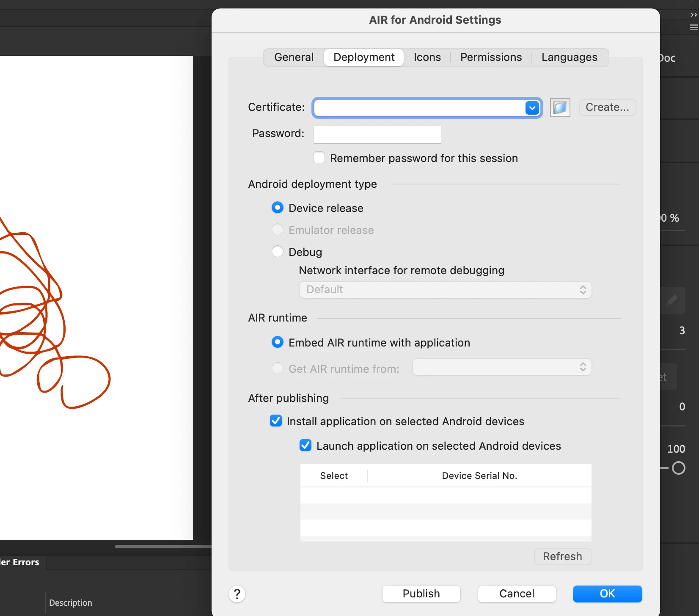Open help via question mark button
The height and width of the screenshot is (616, 699).
tap(237, 594)
